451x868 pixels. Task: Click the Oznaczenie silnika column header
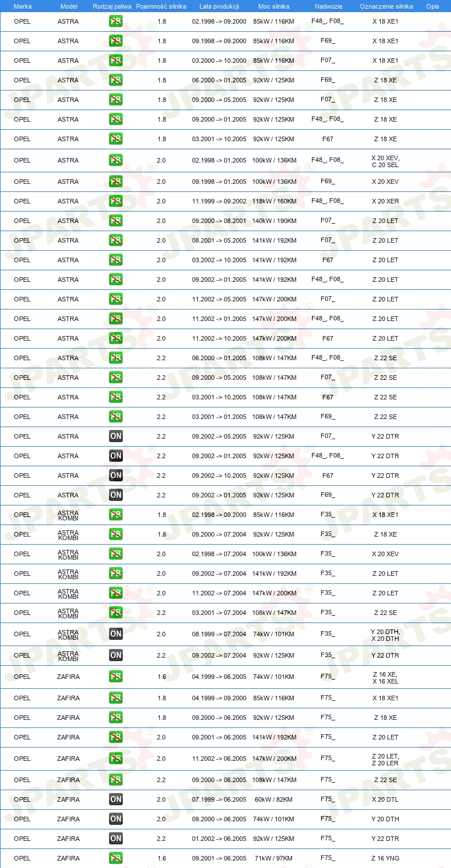pos(386,6)
